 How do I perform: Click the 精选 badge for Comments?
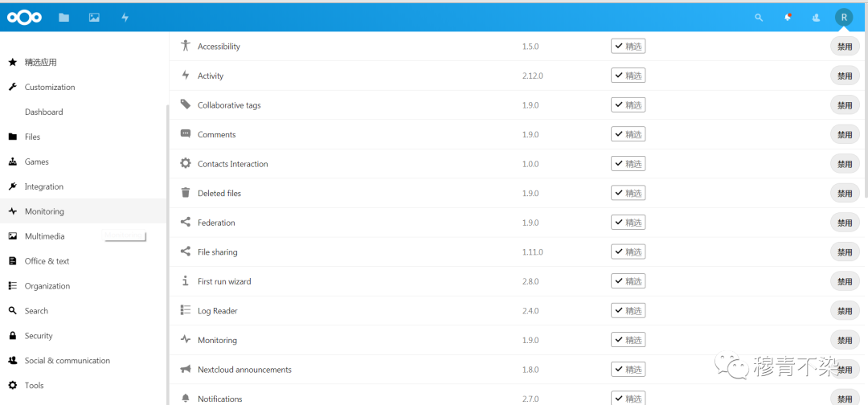(x=628, y=134)
